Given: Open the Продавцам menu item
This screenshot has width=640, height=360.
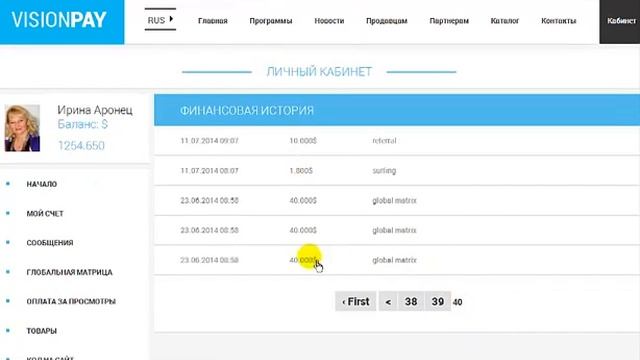Looking at the screenshot, I should pyautogui.click(x=387, y=21).
